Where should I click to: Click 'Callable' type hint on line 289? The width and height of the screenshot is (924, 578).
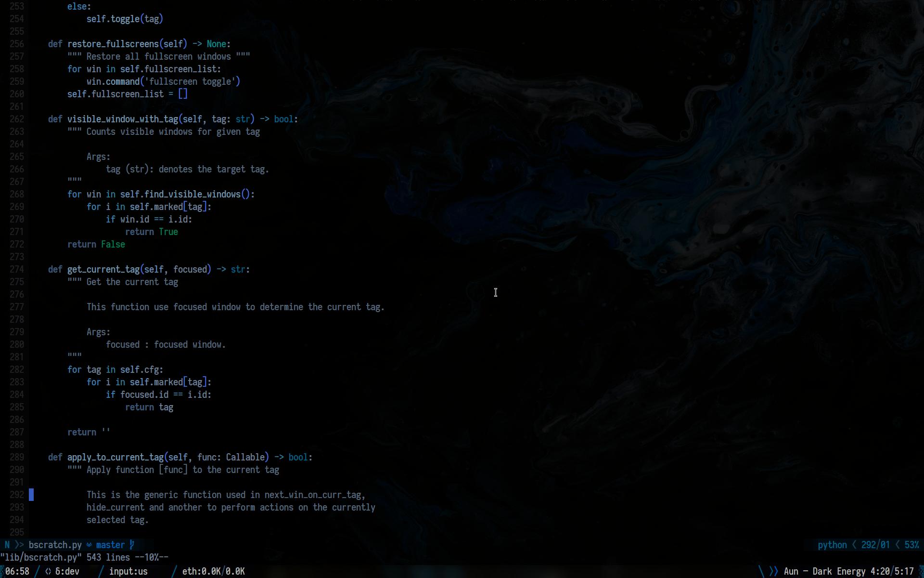[x=245, y=457]
